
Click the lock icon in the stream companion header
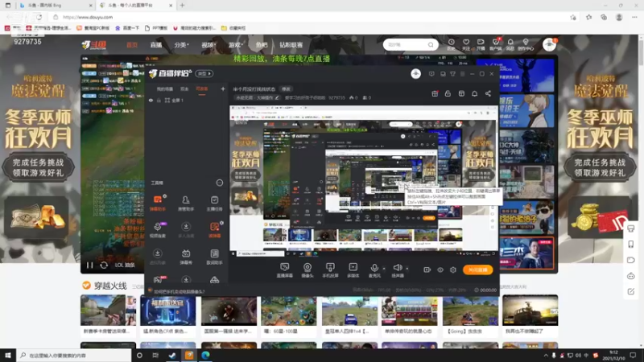pyautogui.click(x=448, y=93)
